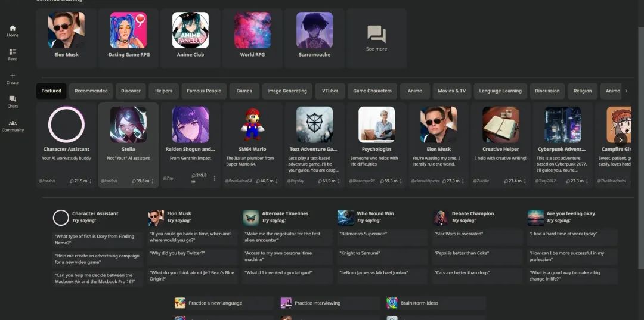Switch to the Image Generating tab

tap(287, 91)
